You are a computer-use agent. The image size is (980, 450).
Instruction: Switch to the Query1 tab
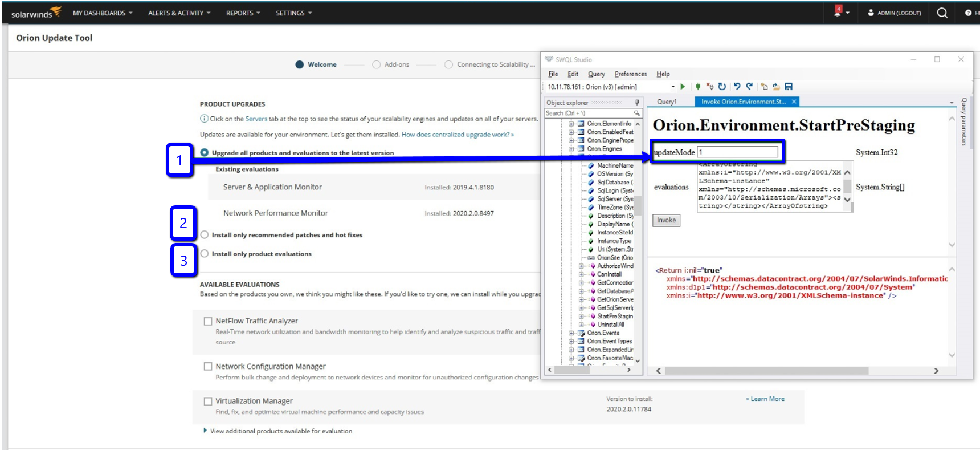pyautogui.click(x=667, y=102)
